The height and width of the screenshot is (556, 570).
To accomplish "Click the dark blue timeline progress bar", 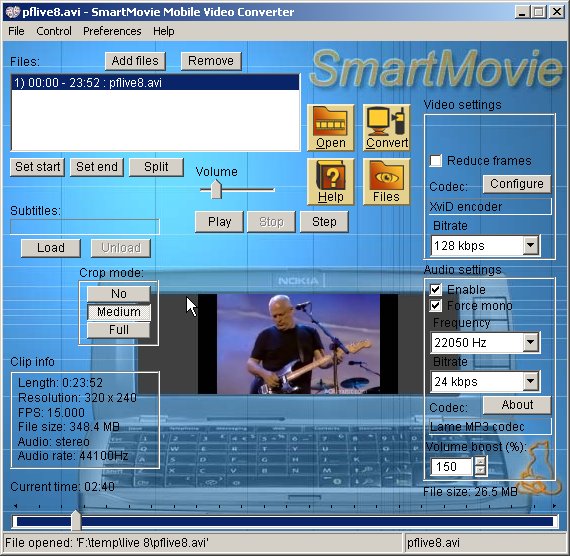I will (284, 521).
